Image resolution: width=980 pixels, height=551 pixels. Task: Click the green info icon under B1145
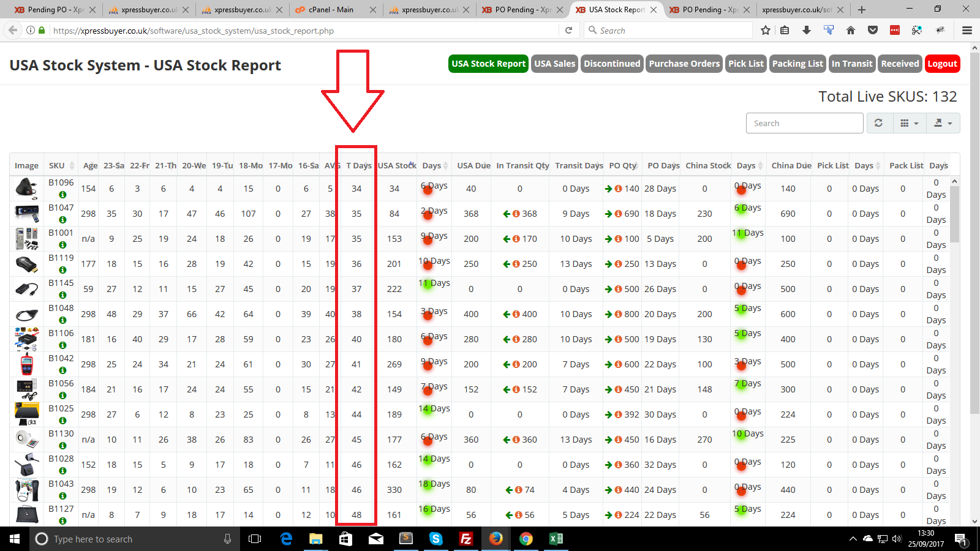coord(62,295)
